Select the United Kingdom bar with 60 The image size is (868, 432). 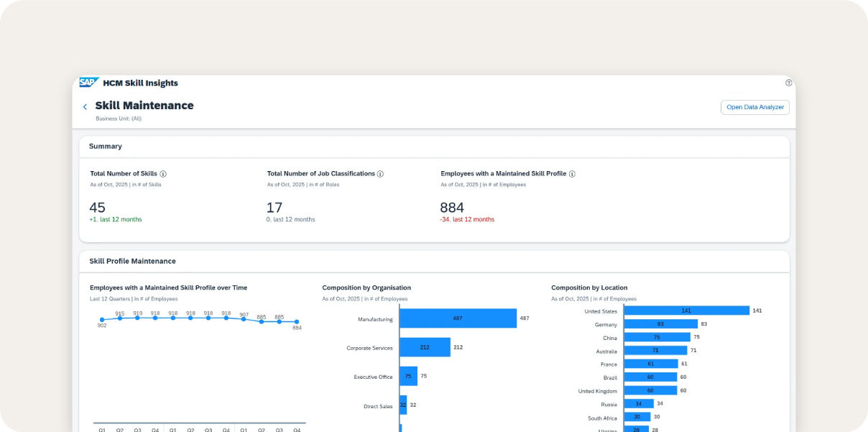coord(650,390)
